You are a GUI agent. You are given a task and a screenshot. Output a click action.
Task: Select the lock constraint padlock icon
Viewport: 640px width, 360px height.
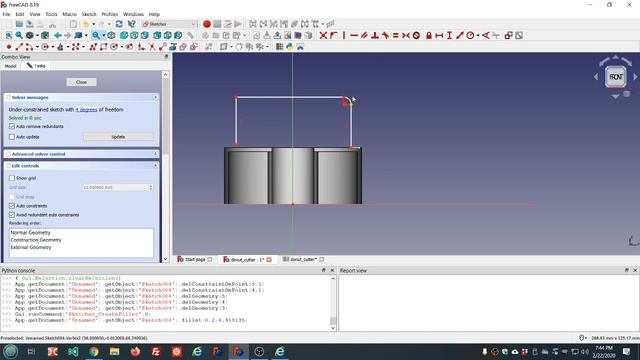click(429, 36)
